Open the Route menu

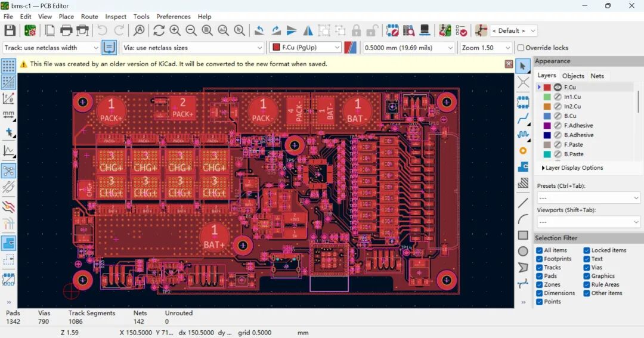(89, 17)
